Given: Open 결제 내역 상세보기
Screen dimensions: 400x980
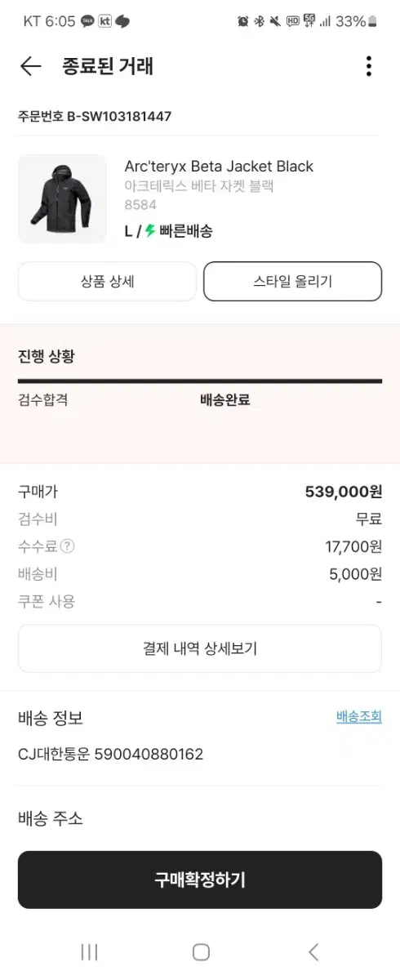Looking at the screenshot, I should (x=200, y=648).
